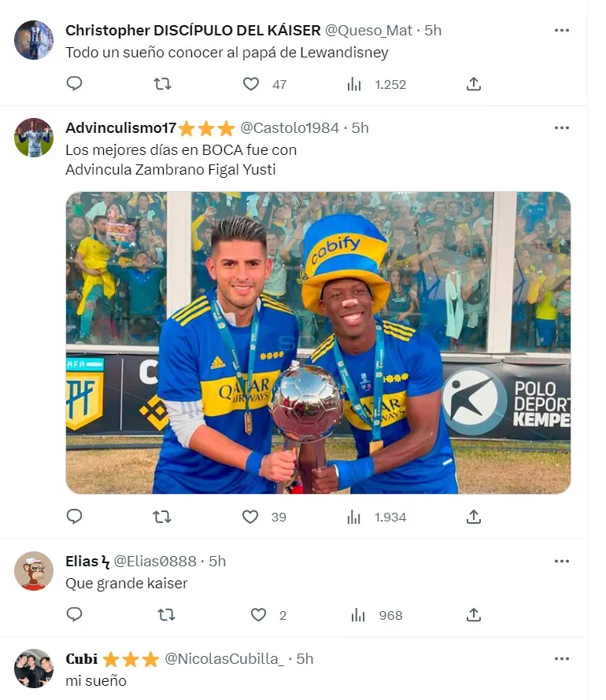
Task: Open more options on Elias's tweet
Action: (x=561, y=561)
